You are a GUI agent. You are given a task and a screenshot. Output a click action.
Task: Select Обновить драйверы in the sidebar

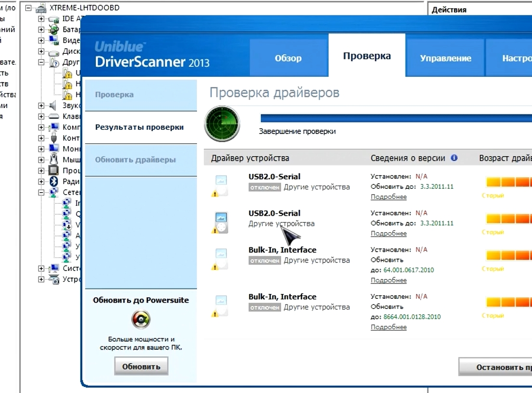[141, 160]
